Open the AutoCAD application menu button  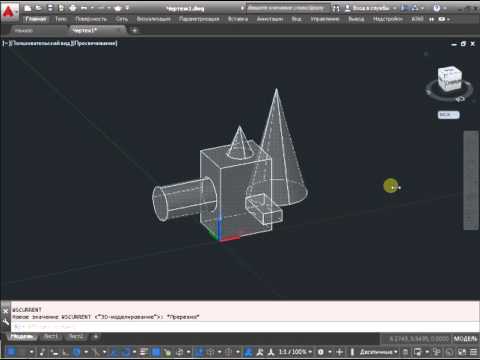point(9,12)
